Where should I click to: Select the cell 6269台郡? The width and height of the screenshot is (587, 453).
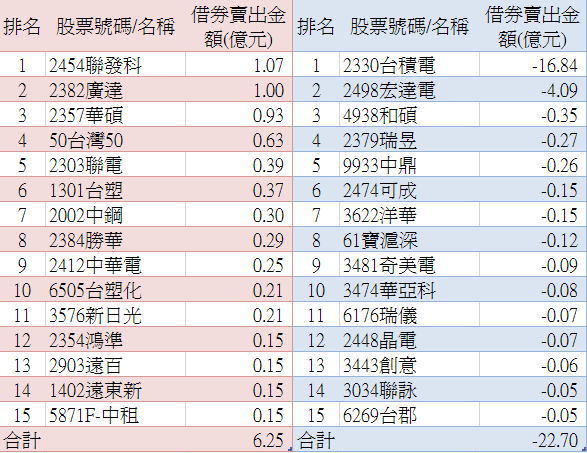pyautogui.click(x=409, y=415)
